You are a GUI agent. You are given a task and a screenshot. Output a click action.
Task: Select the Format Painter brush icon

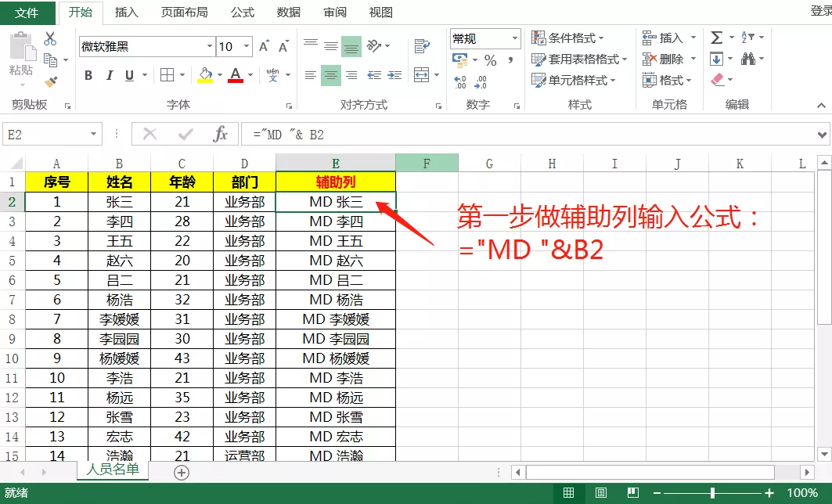pyautogui.click(x=51, y=81)
